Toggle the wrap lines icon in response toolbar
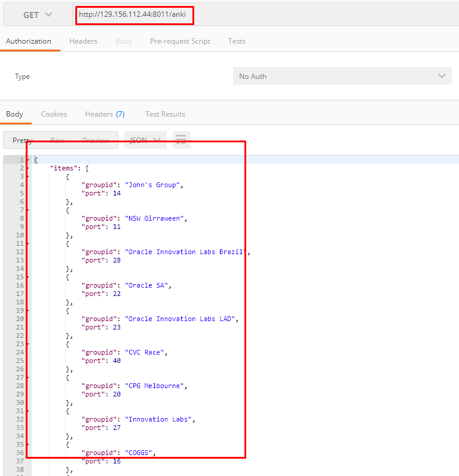Screen dimensions: 459x476 point(182,140)
